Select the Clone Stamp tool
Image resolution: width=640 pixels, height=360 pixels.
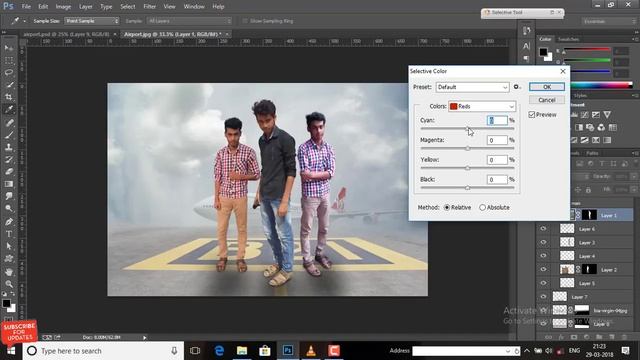tap(9, 147)
